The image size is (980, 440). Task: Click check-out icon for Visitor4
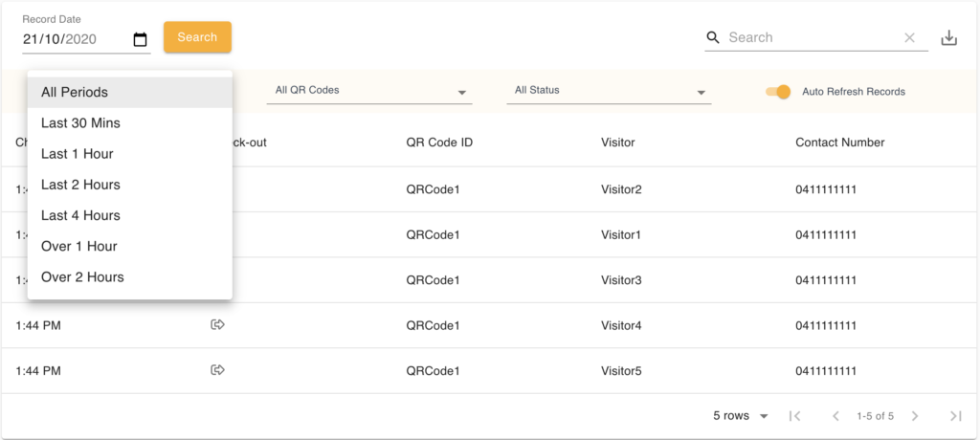coord(217,325)
